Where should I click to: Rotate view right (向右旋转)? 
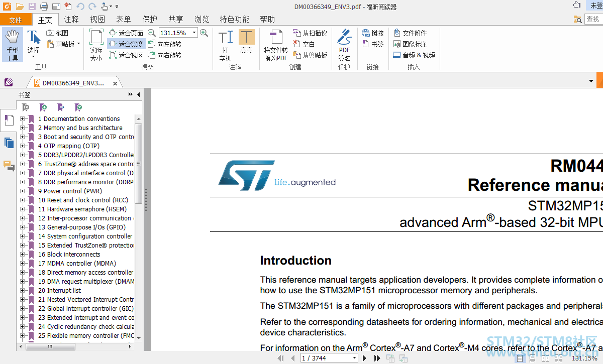[x=164, y=55]
